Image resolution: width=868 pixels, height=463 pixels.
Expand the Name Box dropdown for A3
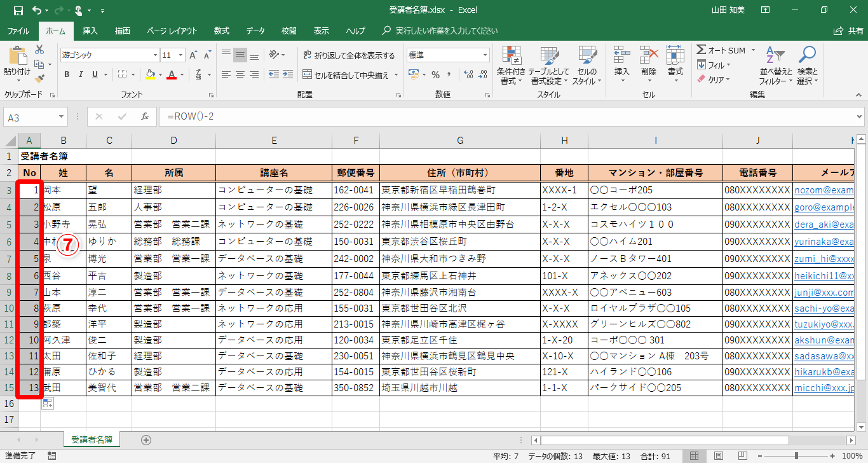(61, 117)
